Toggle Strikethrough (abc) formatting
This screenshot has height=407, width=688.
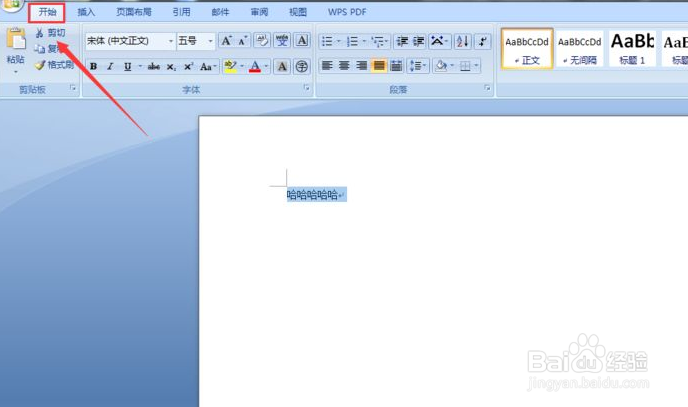pos(154,66)
